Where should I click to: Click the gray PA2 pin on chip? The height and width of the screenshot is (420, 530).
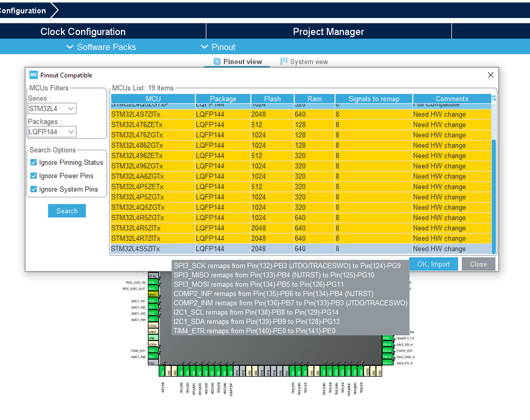pos(153,363)
